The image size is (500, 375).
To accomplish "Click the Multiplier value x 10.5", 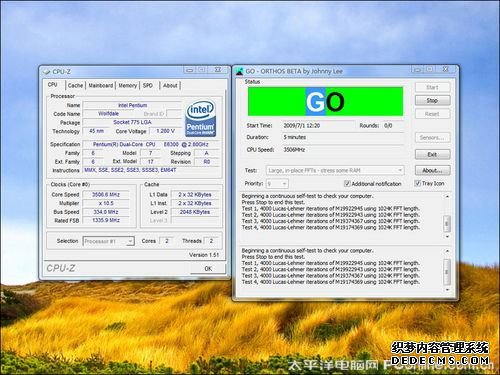I will [106, 203].
